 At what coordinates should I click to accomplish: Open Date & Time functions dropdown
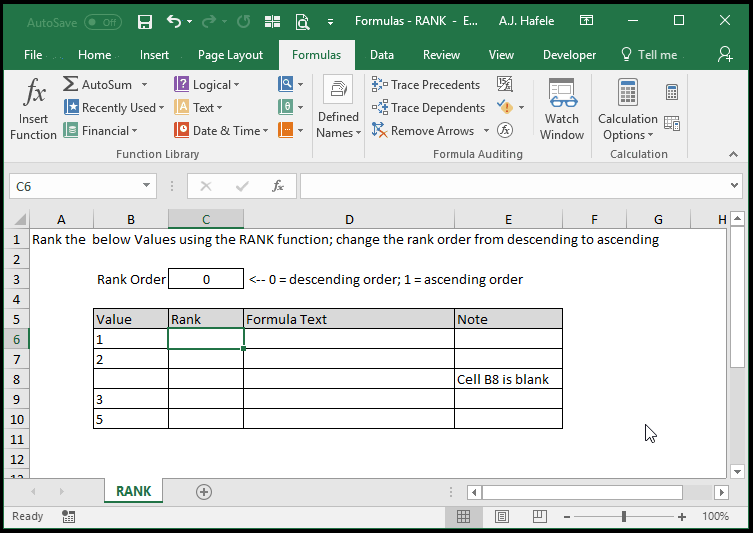coord(266,131)
